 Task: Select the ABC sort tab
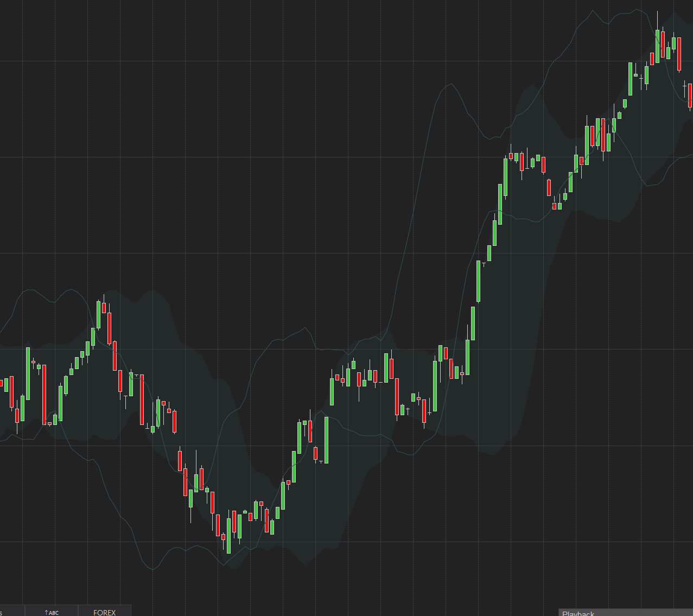[52, 612]
